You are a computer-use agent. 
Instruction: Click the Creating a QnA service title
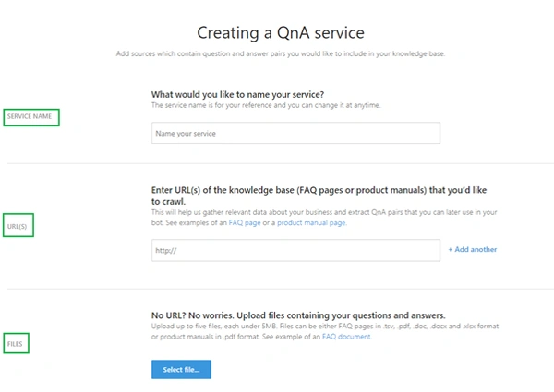tap(281, 33)
